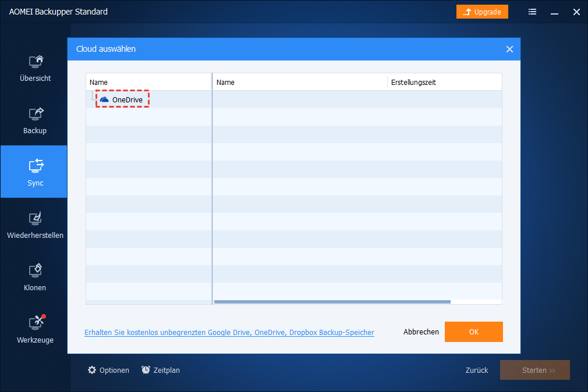Go back with the Zurück button
588x392 pixels.
pos(477,370)
